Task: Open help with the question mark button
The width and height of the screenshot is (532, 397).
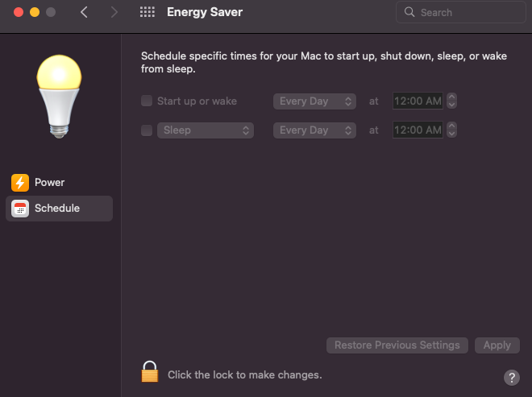Action: (512, 378)
